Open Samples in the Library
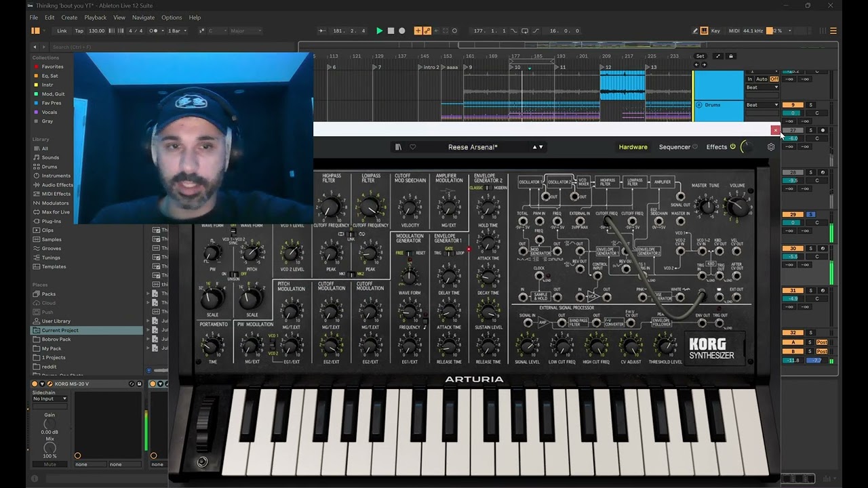Image resolution: width=868 pixels, height=488 pixels. pos(52,239)
